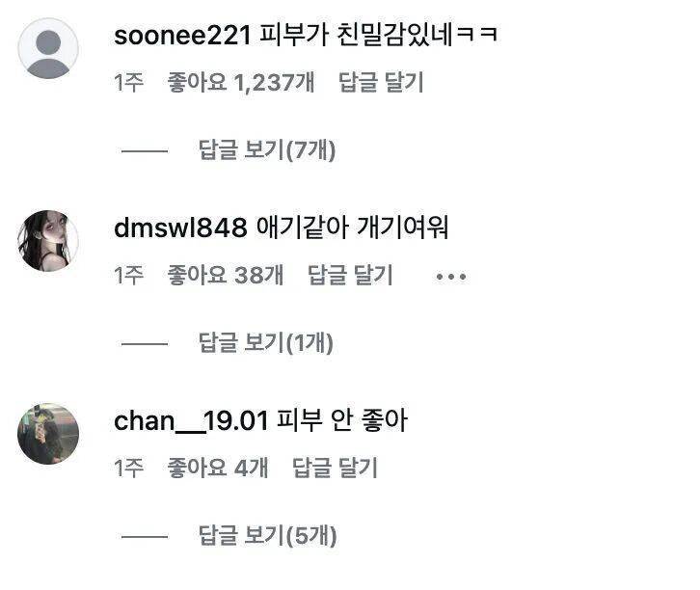Screen dimensions: 700x590
Task: Open dmswl848's profile picture
Action: click(48, 241)
